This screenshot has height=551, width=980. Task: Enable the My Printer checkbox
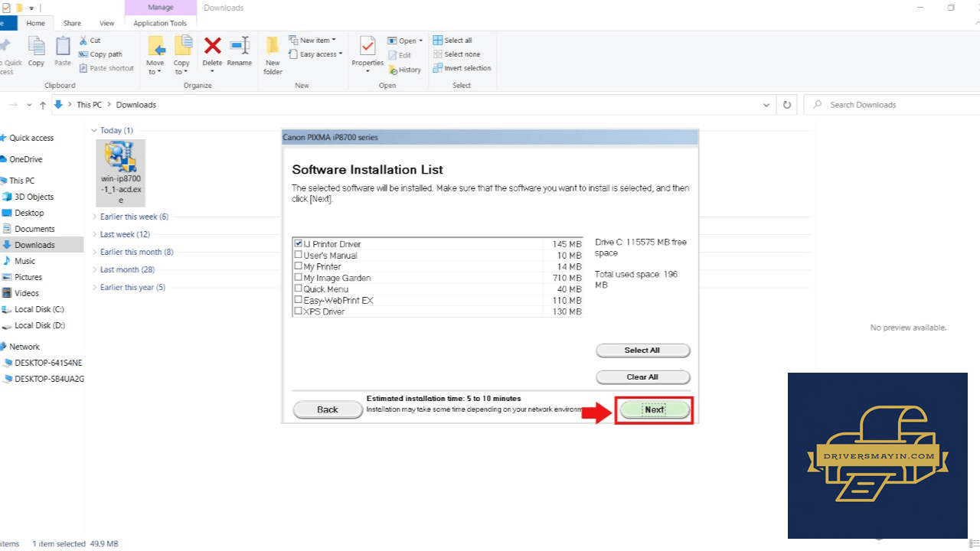pyautogui.click(x=299, y=266)
